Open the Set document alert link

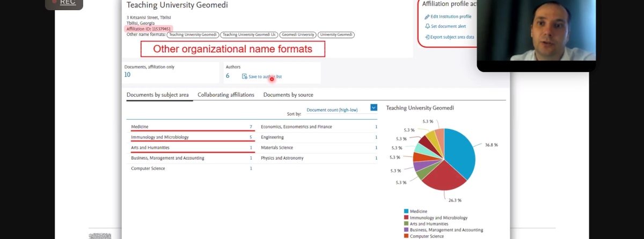click(449, 26)
